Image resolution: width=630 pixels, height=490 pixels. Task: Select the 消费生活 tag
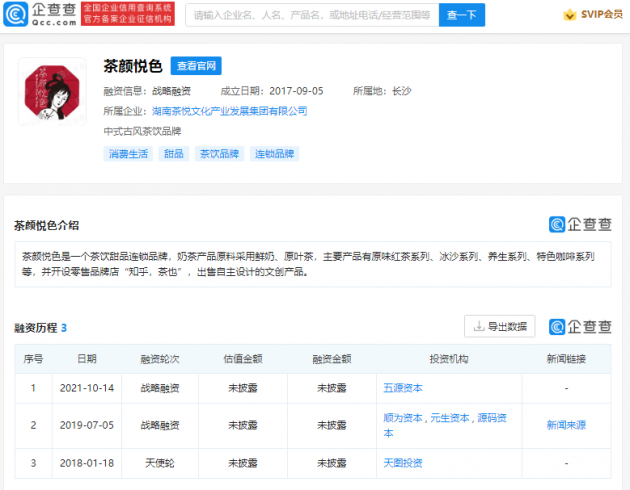click(128, 154)
